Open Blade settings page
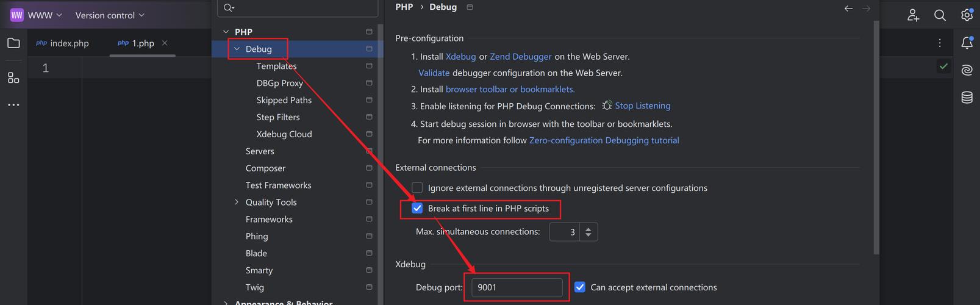 click(x=256, y=253)
